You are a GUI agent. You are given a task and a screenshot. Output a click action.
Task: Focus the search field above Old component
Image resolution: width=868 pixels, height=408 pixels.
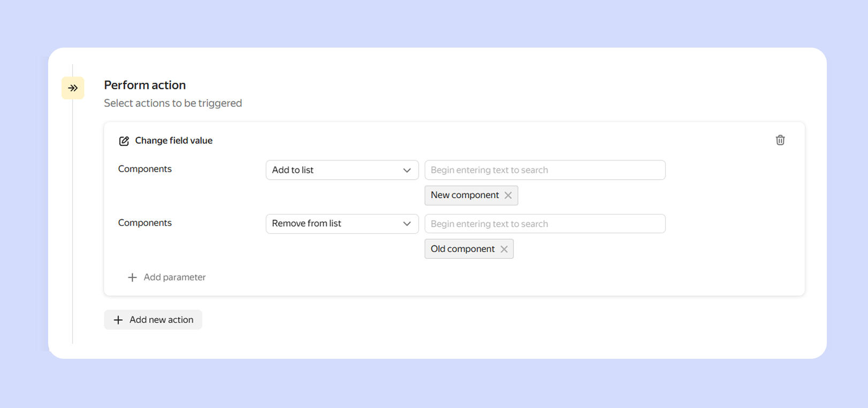click(x=544, y=224)
